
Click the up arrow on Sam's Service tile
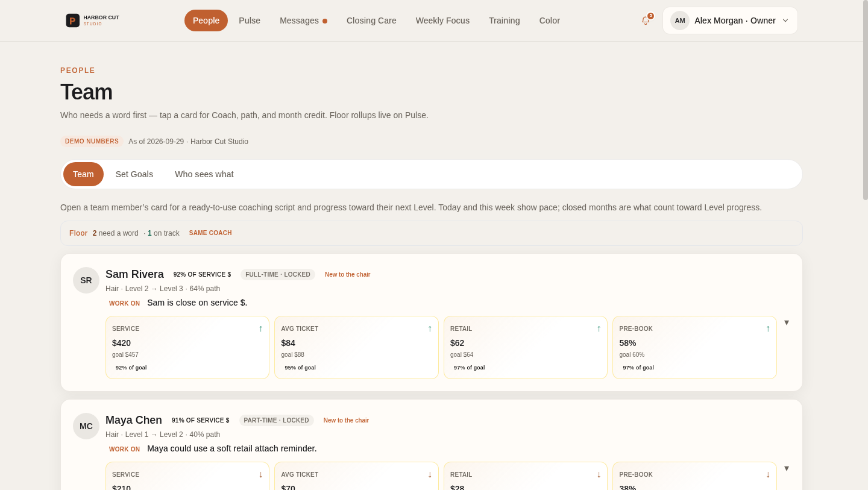pos(260,328)
